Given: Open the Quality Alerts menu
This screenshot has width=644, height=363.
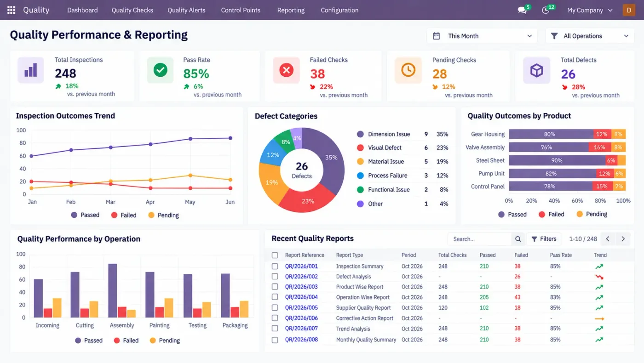Looking at the screenshot, I should [186, 10].
